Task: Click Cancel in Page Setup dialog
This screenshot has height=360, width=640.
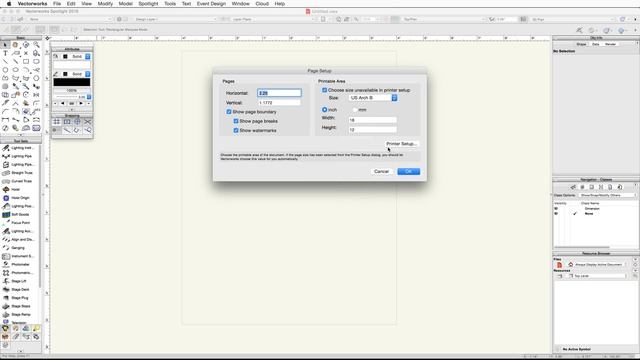Action: click(381, 171)
